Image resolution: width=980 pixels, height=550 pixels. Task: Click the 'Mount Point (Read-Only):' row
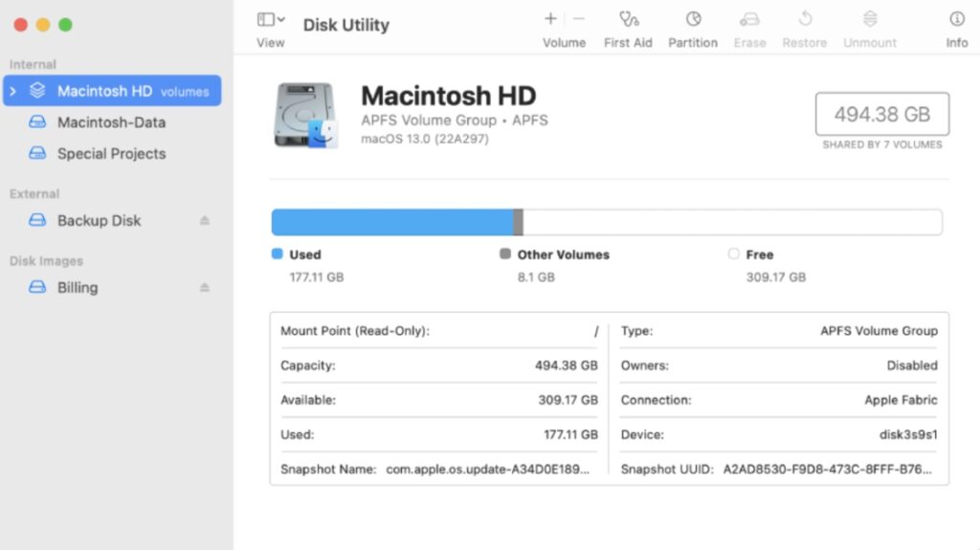pyautogui.click(x=439, y=331)
